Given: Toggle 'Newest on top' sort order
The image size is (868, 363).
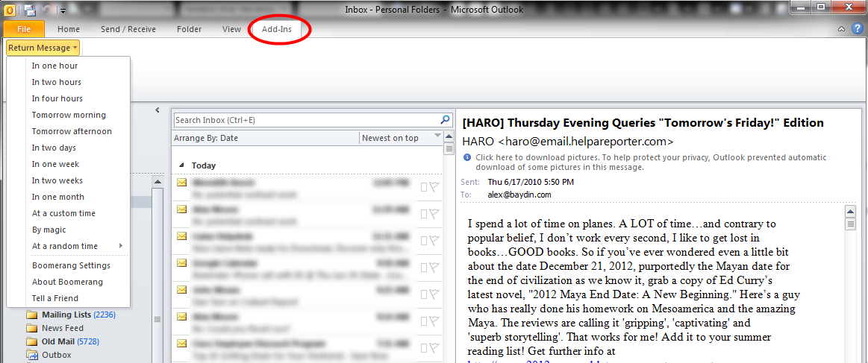Looking at the screenshot, I should click(390, 138).
